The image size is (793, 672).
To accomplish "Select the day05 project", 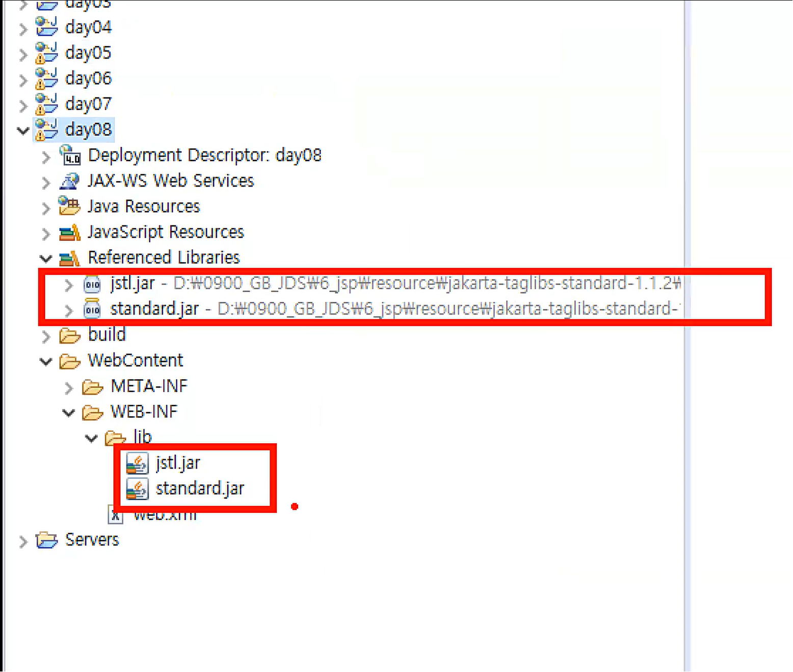I will point(88,53).
